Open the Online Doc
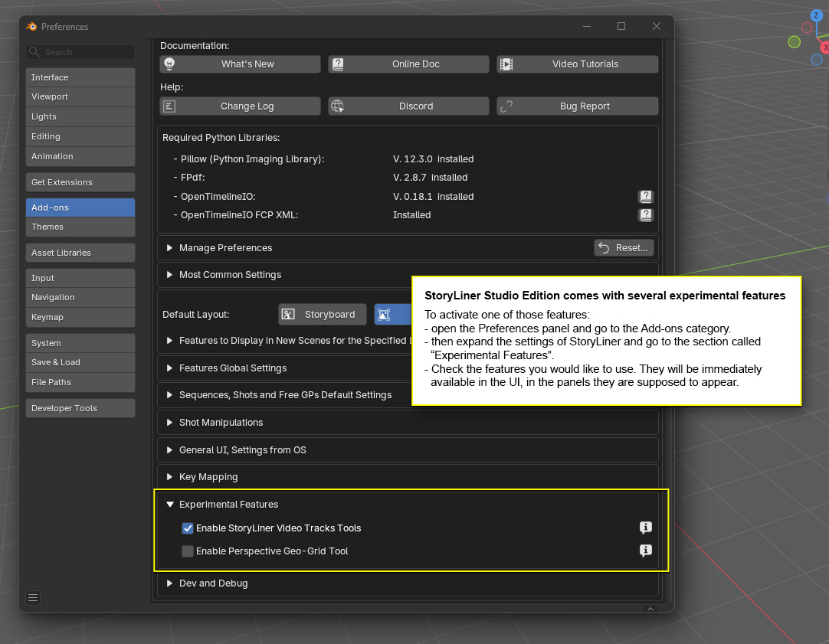 point(408,64)
